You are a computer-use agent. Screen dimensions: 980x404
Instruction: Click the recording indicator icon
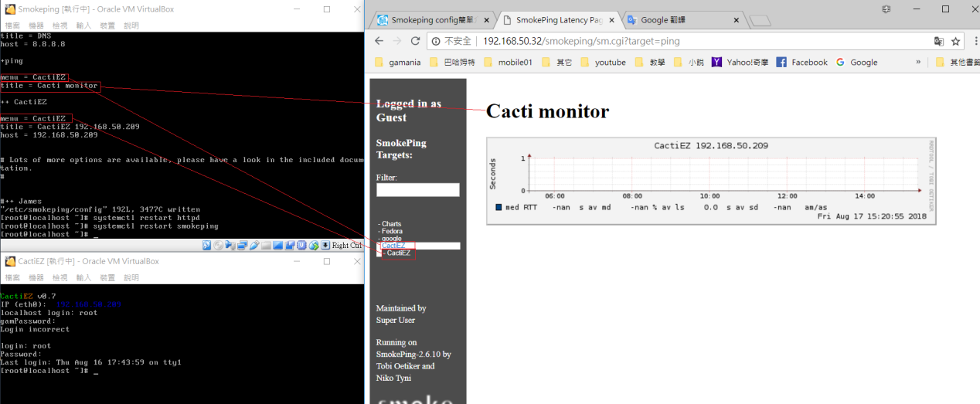tap(290, 246)
